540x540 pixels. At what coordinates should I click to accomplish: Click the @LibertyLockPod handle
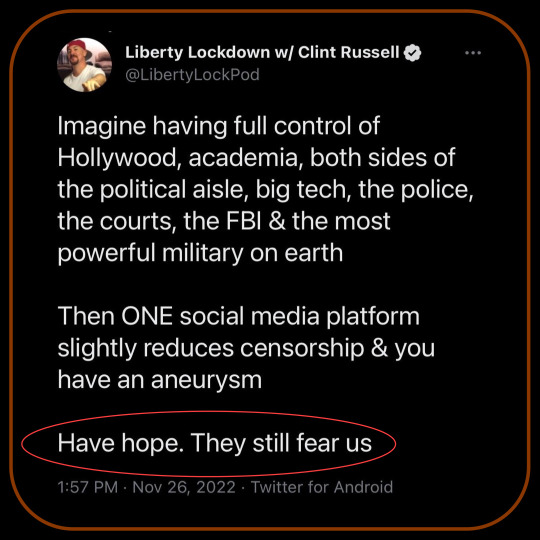point(192,75)
